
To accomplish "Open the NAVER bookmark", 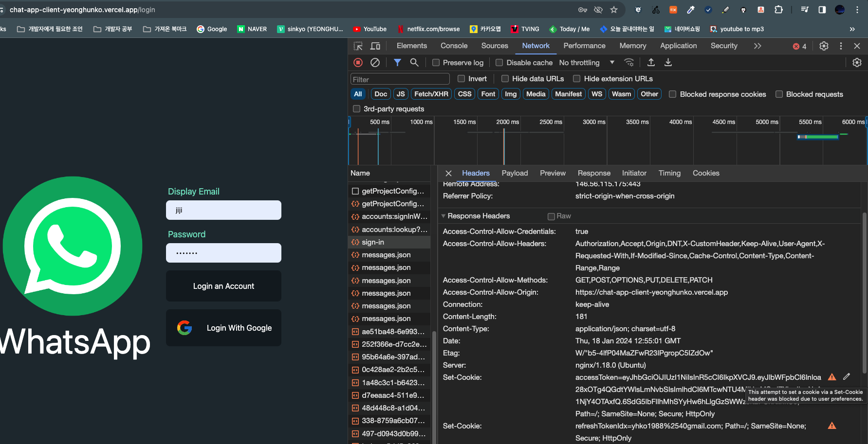I will (x=252, y=29).
